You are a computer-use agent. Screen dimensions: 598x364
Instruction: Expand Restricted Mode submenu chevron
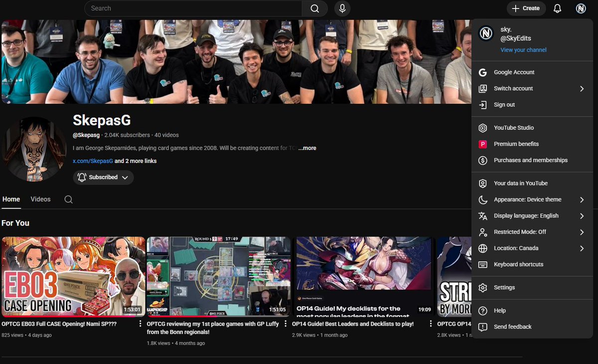582,232
